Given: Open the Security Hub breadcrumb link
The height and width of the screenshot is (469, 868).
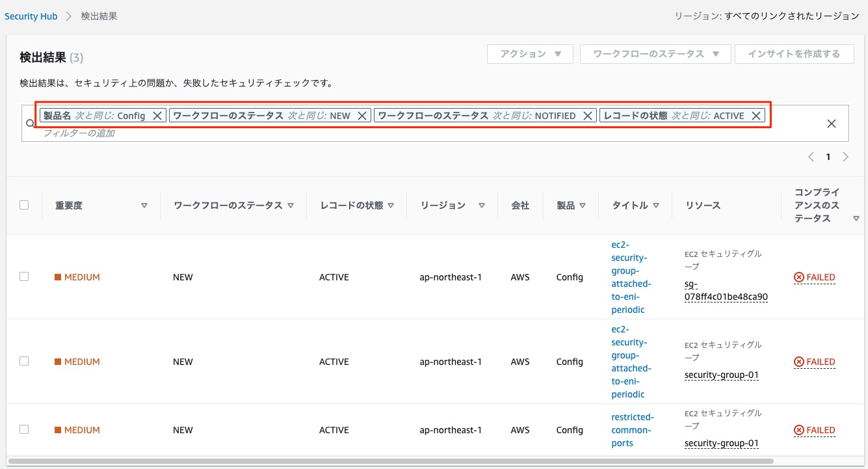Looking at the screenshot, I should [31, 16].
